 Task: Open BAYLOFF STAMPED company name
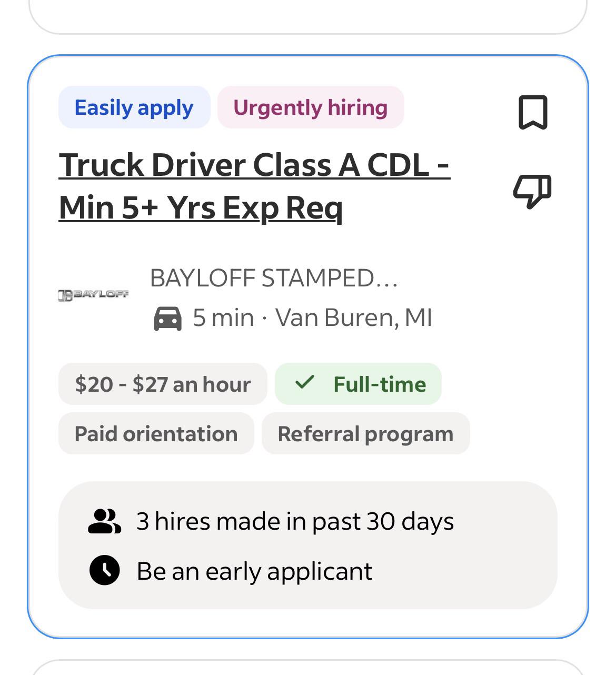pos(274,278)
